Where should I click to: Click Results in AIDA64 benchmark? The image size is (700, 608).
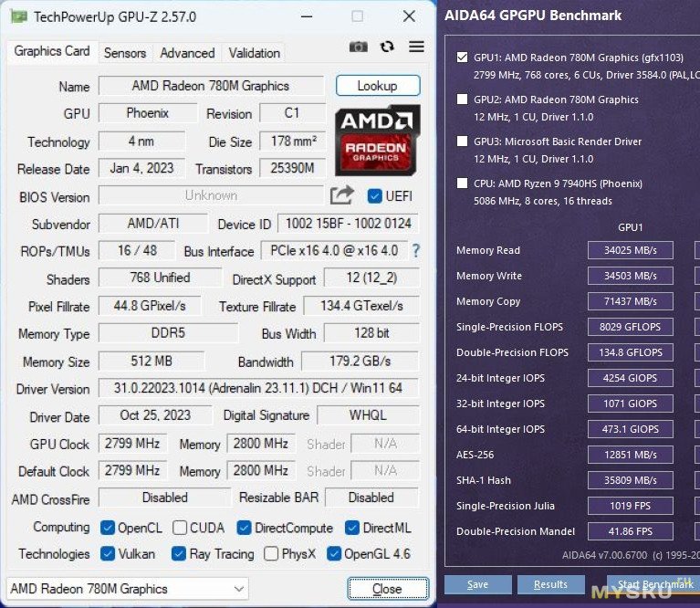click(x=551, y=584)
